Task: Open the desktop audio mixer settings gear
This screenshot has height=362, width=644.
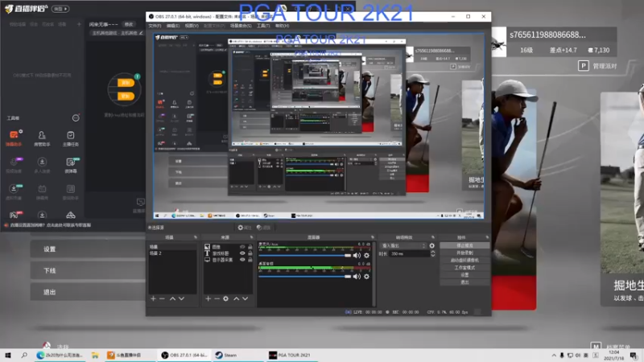Action: tap(366, 277)
